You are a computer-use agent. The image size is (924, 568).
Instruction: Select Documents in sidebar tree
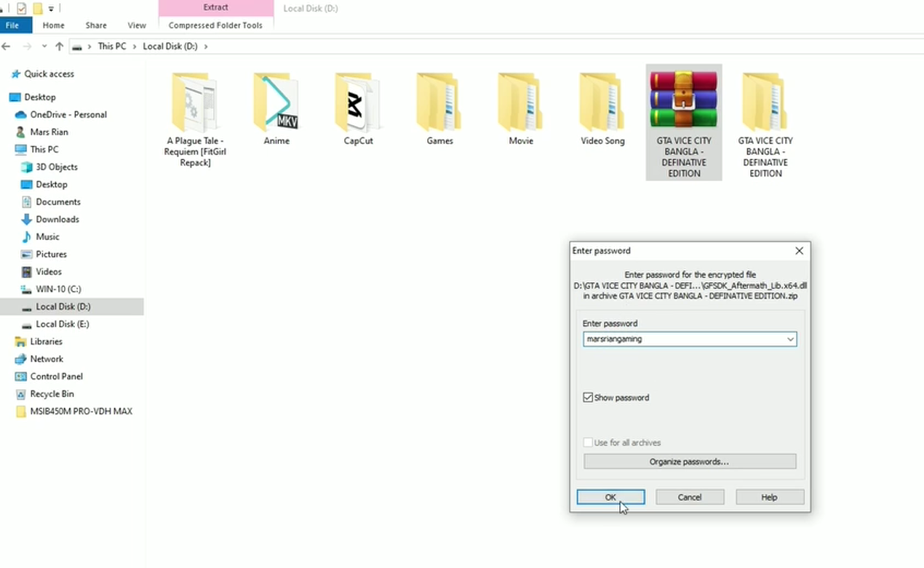pyautogui.click(x=58, y=202)
